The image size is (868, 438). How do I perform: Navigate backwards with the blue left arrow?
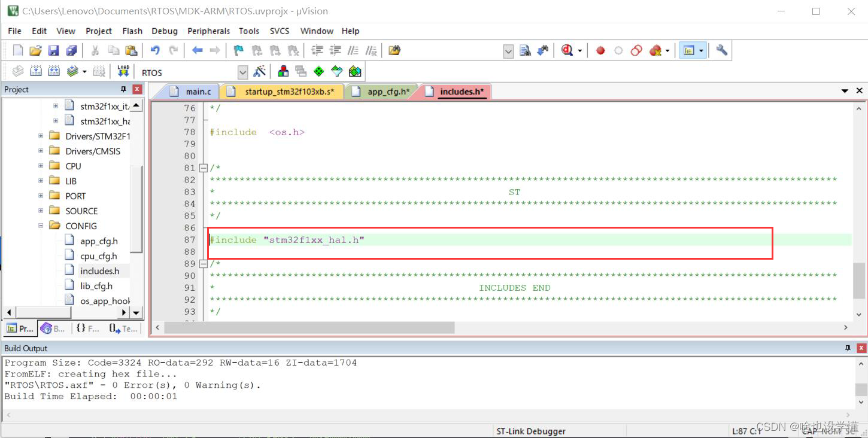[x=197, y=50]
